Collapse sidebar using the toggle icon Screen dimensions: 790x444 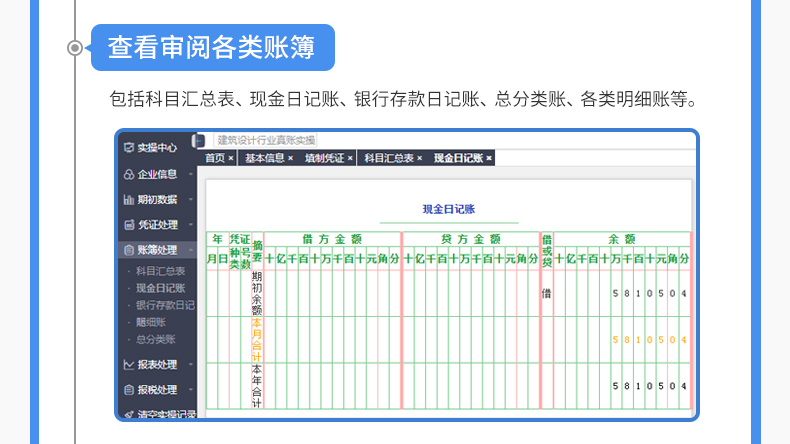[199, 141]
